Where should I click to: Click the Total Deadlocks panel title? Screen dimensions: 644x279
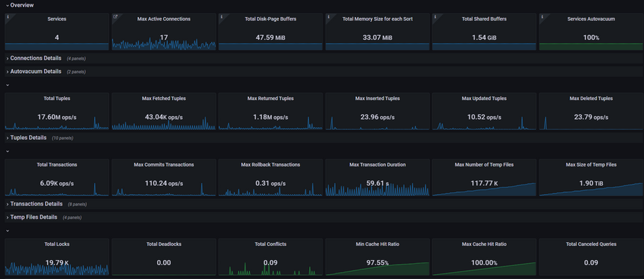click(164, 244)
